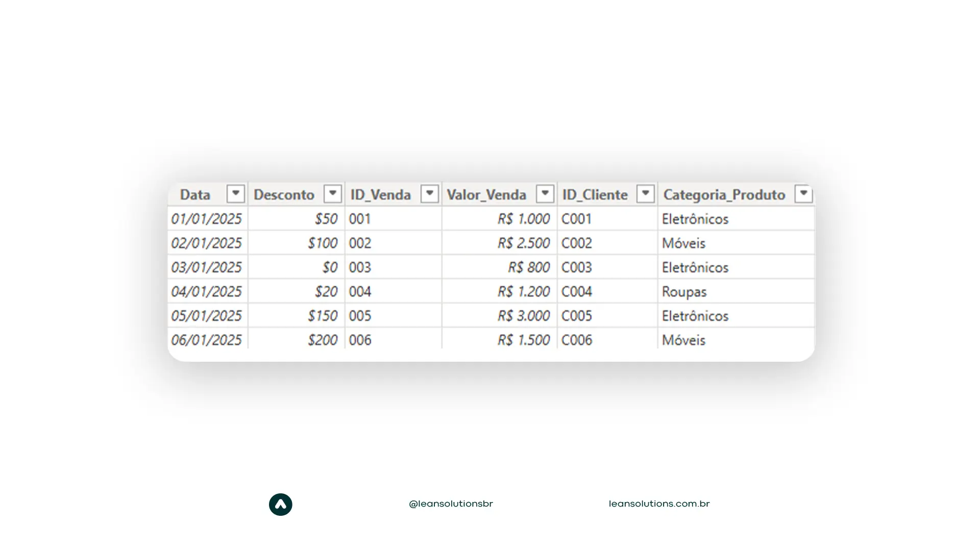Viewport: 980px width, 551px height.
Task: Click the date cell 06/01/2025
Action: pos(207,339)
